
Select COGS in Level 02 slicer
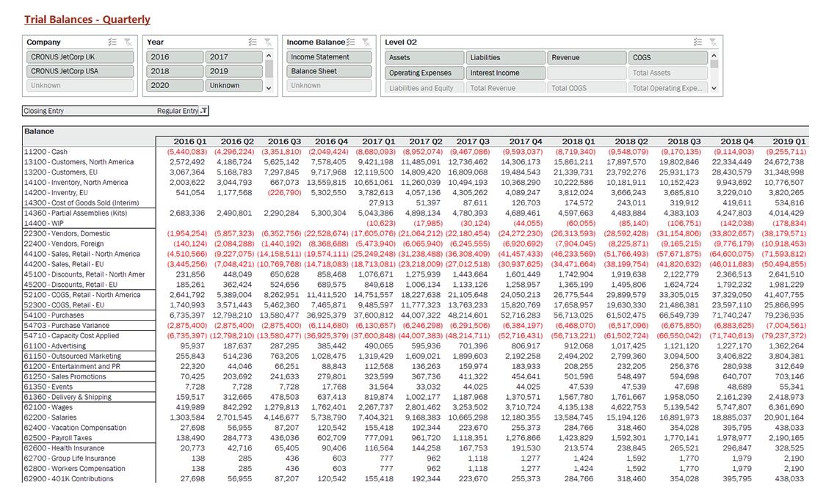[668, 58]
